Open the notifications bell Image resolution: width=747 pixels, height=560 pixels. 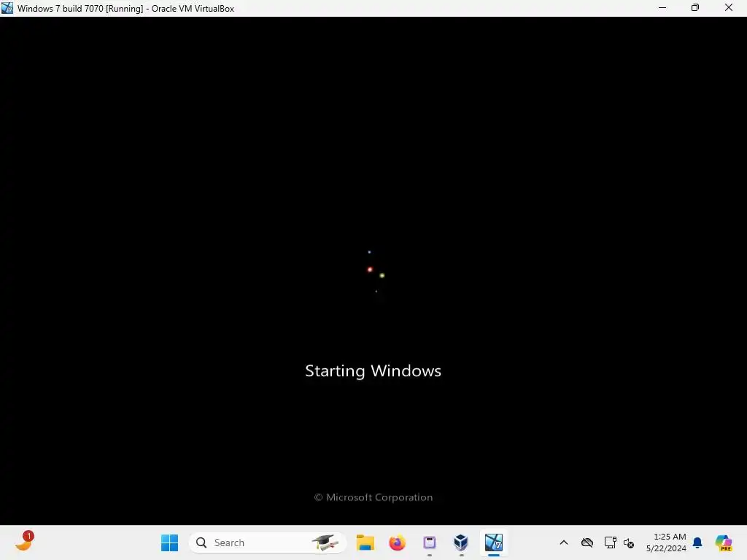point(697,542)
